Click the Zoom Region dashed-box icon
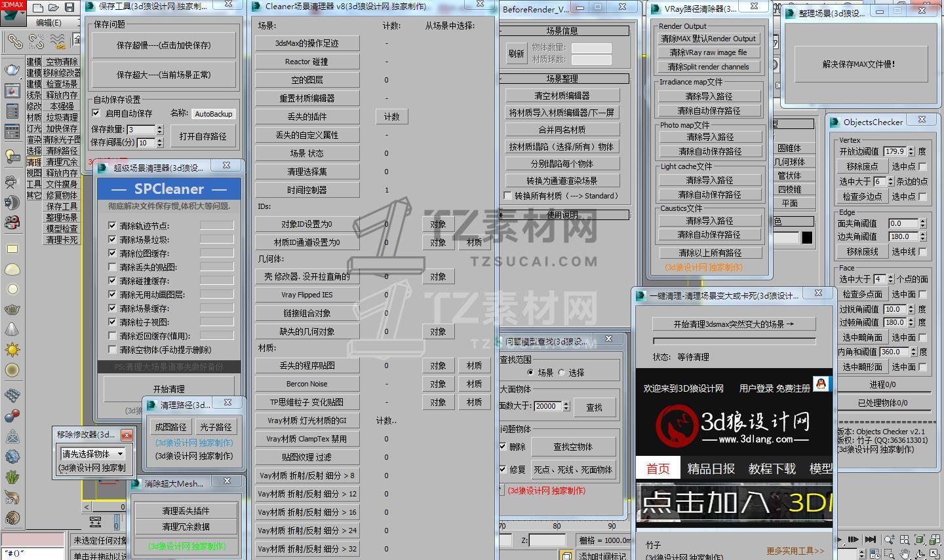 pyautogui.click(x=889, y=554)
